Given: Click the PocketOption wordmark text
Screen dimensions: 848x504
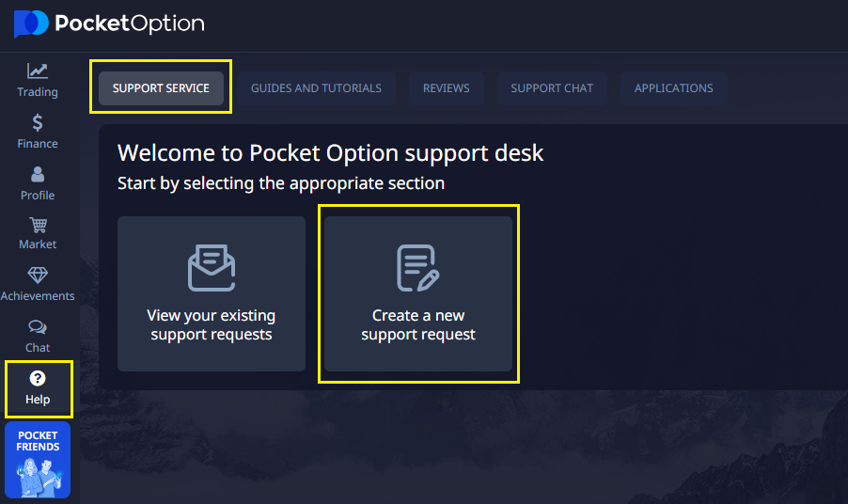Looking at the screenshot, I should point(129,24).
